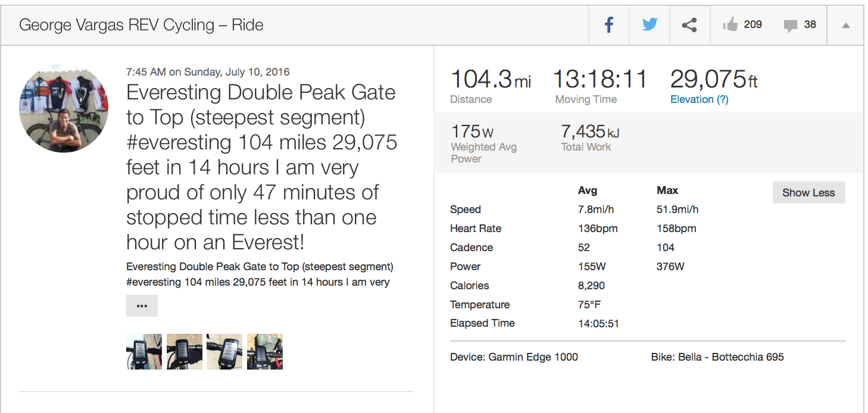Image resolution: width=868 pixels, height=413 pixels.
Task: Share the ride on Twitter
Action: [x=650, y=25]
